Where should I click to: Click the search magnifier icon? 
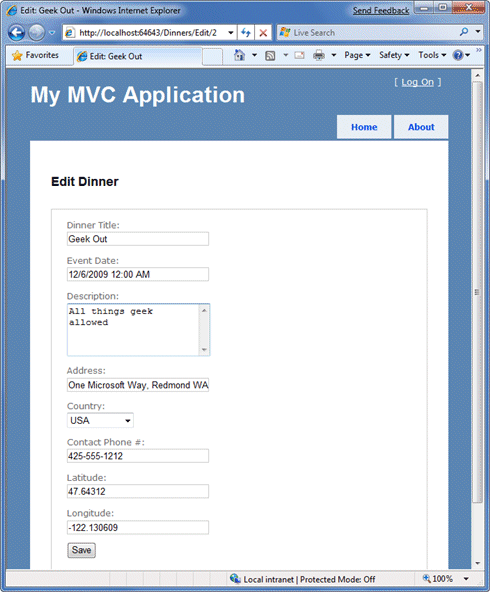click(x=464, y=32)
